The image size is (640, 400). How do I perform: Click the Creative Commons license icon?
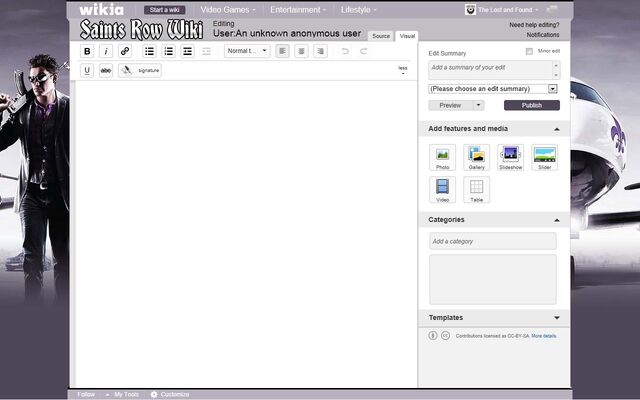click(445, 336)
